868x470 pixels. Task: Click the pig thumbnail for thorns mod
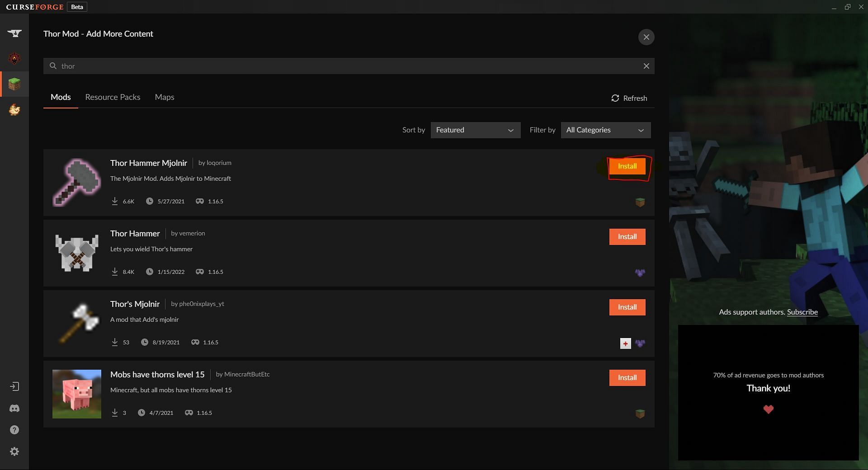(x=77, y=394)
